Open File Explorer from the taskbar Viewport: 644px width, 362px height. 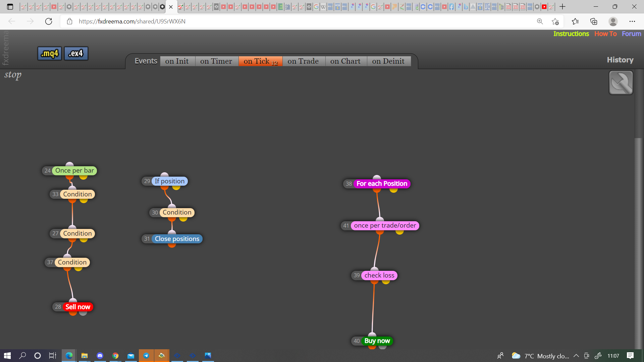[x=85, y=356]
